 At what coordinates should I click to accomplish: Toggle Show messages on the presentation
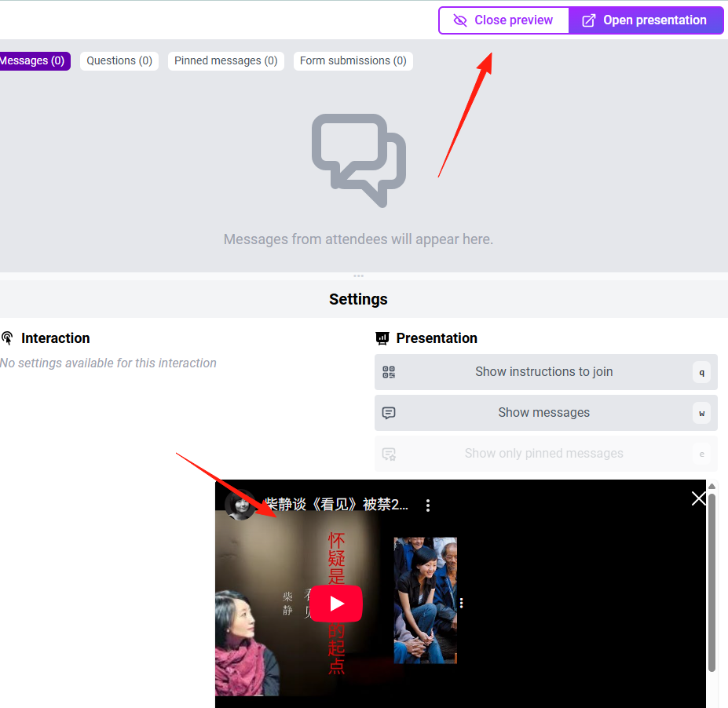pos(546,413)
